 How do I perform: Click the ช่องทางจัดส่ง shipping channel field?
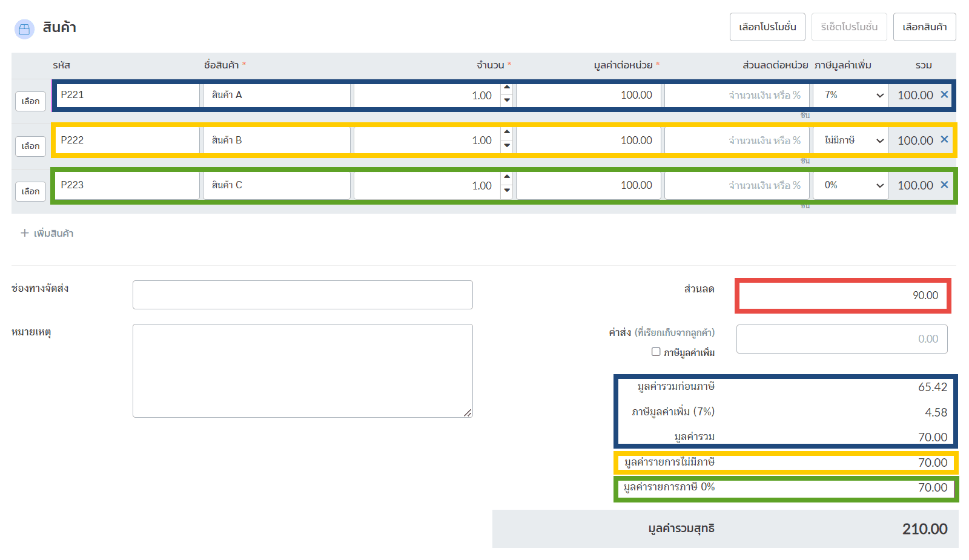pos(303,295)
